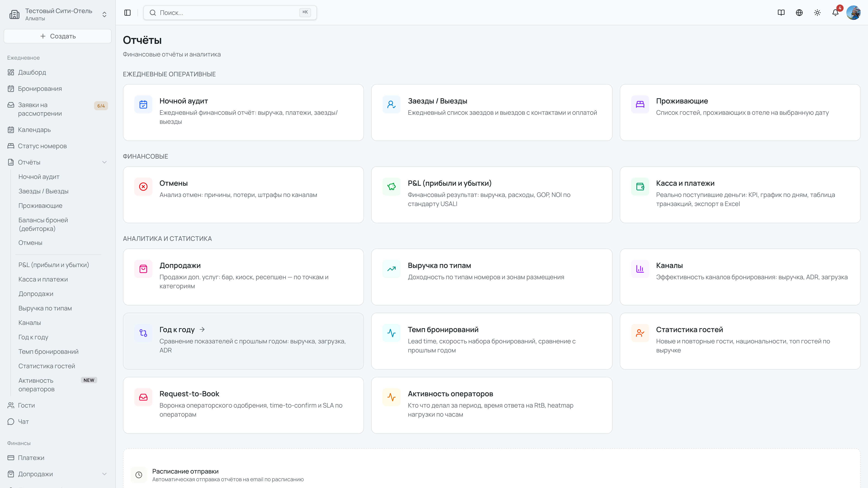Expand the Допродажи section chevron under Финансы
868x488 pixels.
pos(104,474)
